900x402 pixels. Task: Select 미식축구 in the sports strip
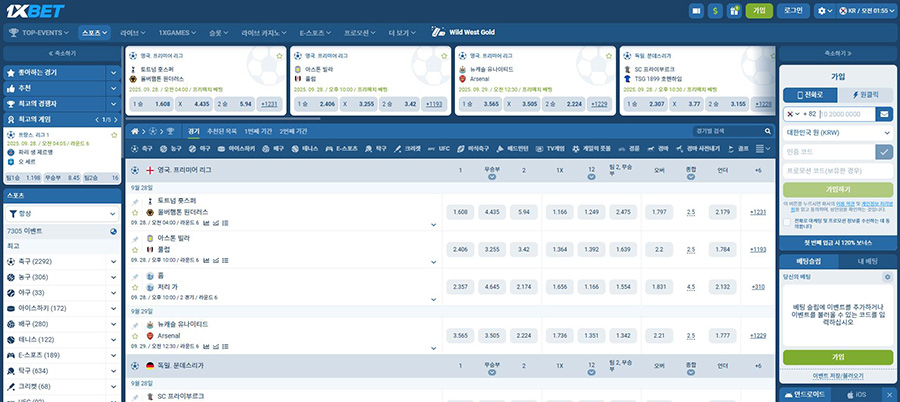tap(473, 149)
